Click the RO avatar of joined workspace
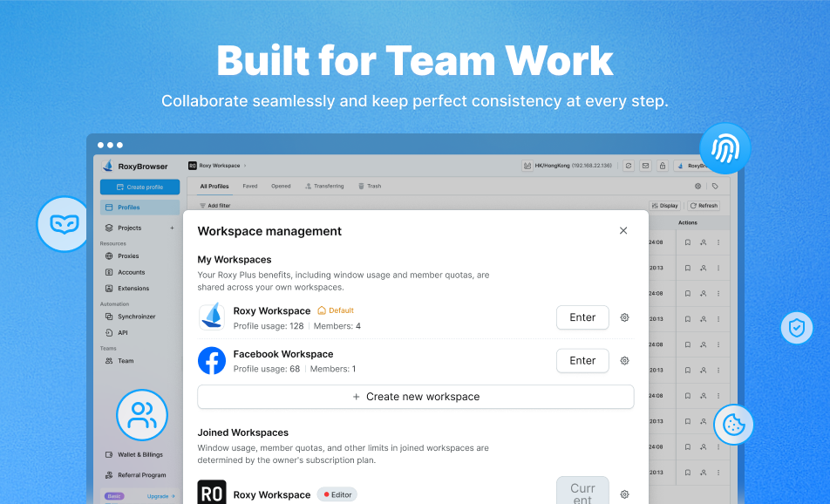830x504 pixels. click(x=212, y=494)
